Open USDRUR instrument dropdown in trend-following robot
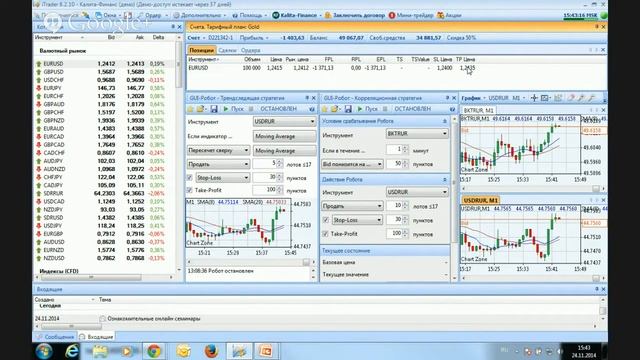Viewport: 640px width, 360px height. coord(284,122)
